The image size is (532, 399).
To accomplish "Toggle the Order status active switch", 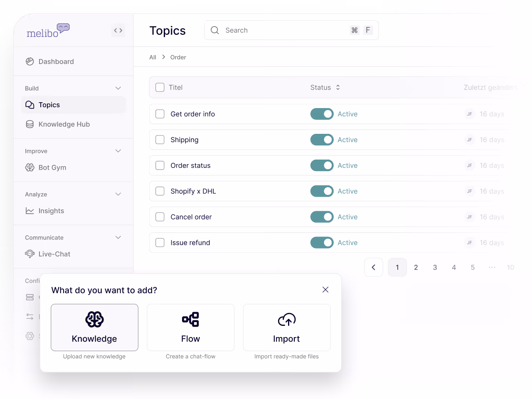I will coord(322,165).
